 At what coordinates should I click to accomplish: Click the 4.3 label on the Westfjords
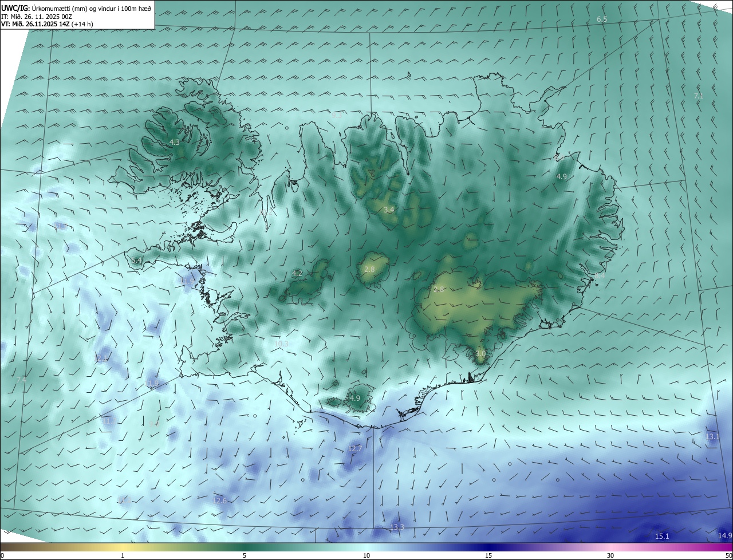(x=175, y=142)
